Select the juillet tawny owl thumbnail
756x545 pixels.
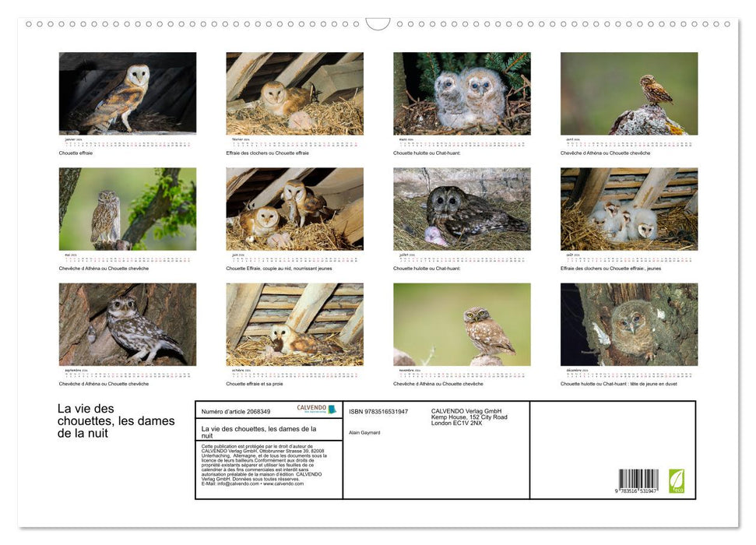462,209
